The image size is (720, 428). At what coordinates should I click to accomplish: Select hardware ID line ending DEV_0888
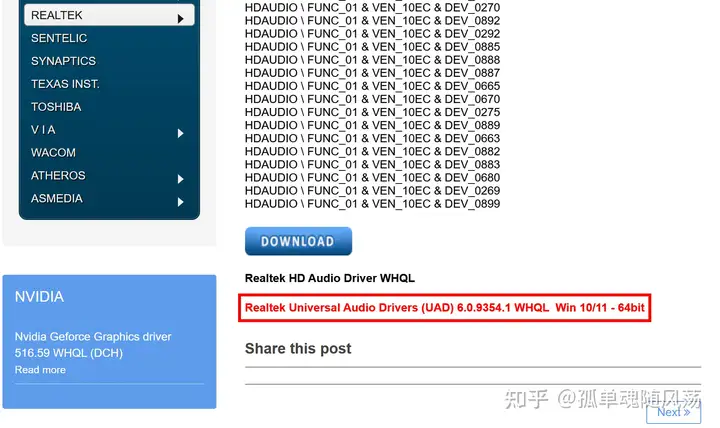click(372, 60)
